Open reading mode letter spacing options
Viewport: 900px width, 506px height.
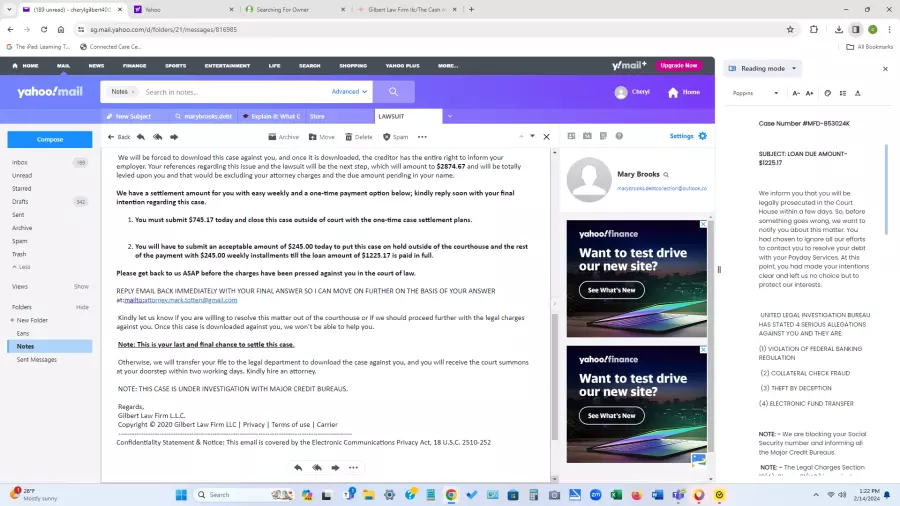coord(858,93)
